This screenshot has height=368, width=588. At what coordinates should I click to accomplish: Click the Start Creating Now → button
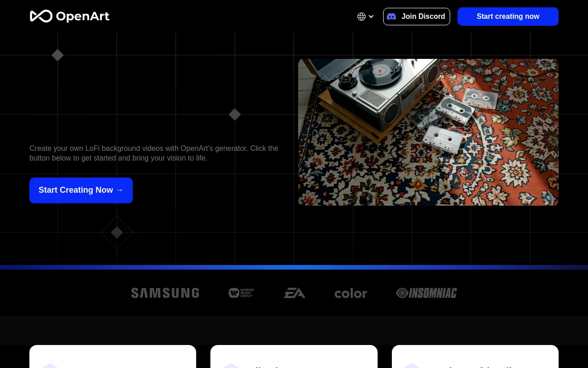[81, 190]
